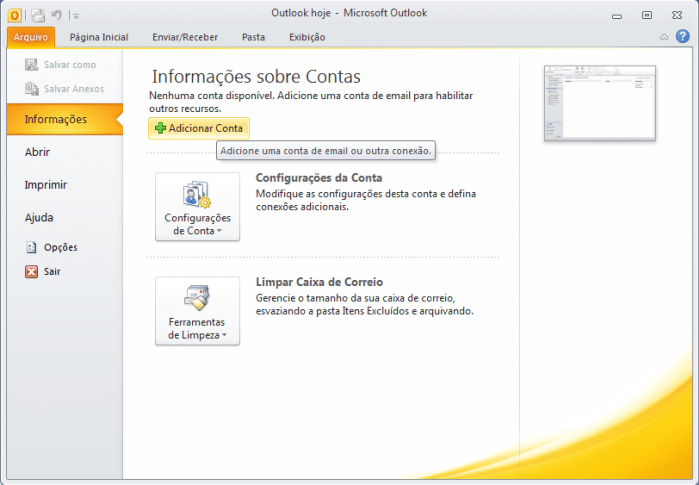Expand the Ferramentas de Limpeza dropdown button
The image size is (699, 485).
[197, 311]
